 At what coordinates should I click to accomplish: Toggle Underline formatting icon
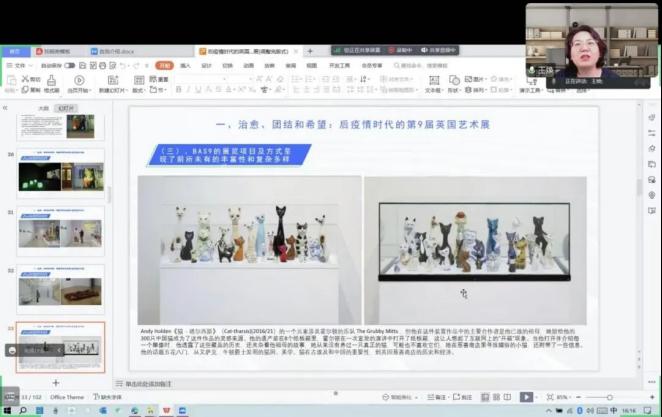tap(198, 89)
